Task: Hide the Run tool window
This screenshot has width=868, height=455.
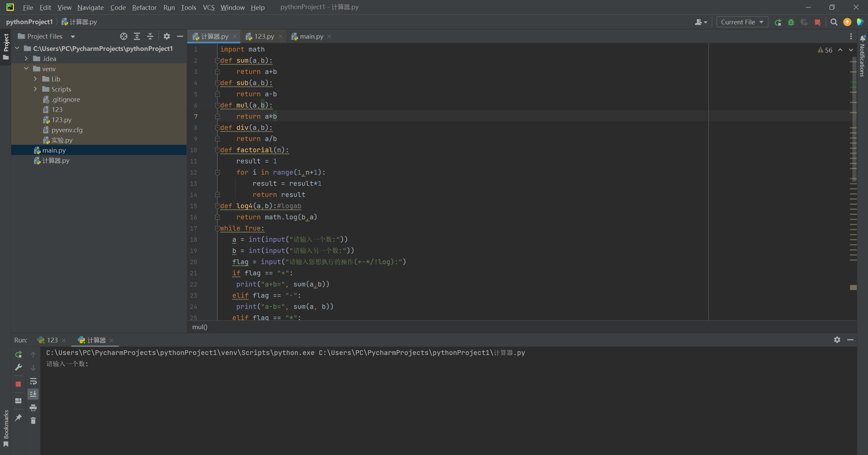Action: [x=850, y=340]
